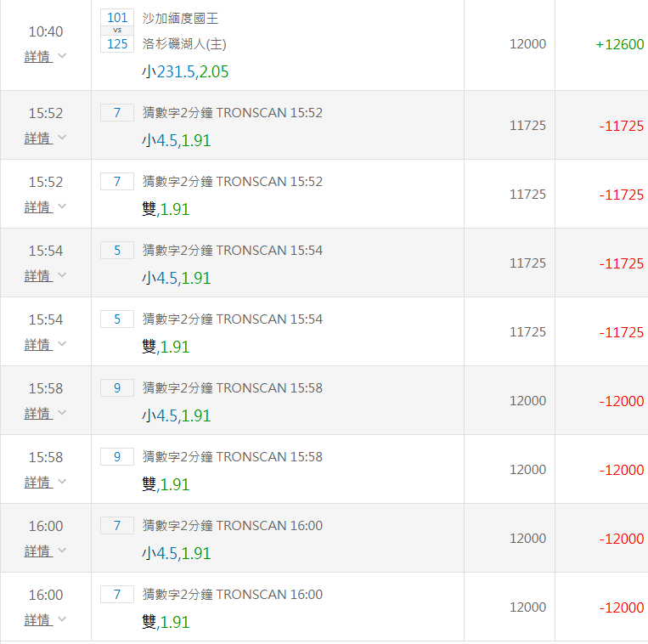Expand 詳情 on the 15:58 小4.5 row
The image size is (648, 644).
coord(37,414)
